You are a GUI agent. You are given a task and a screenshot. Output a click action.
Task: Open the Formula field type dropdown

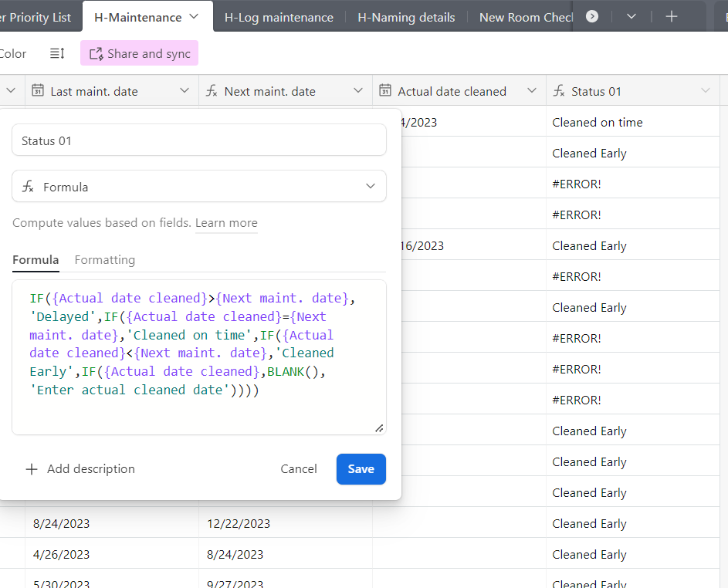(x=199, y=187)
